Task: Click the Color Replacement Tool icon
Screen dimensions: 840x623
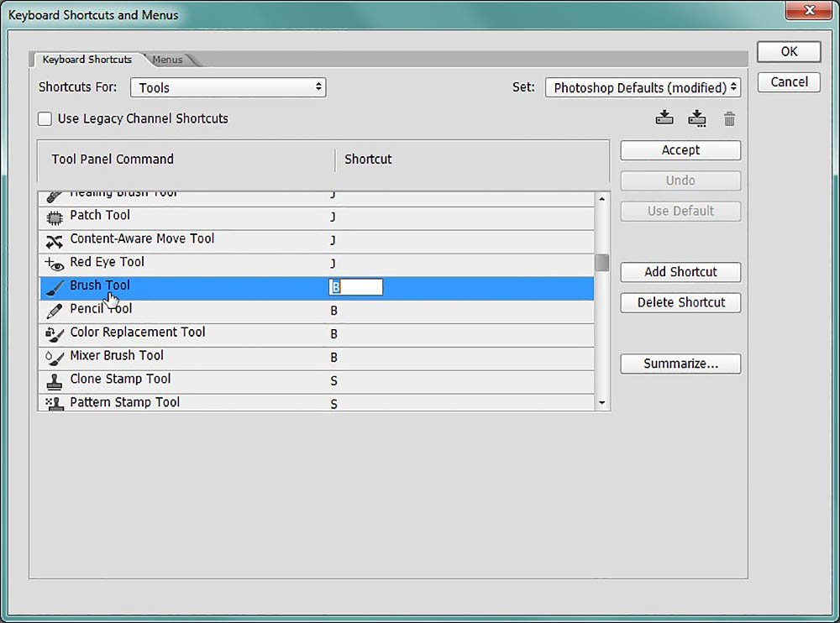Action: point(54,334)
